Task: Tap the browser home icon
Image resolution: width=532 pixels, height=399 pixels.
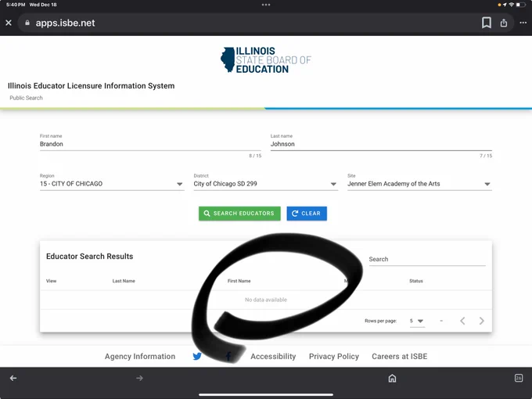Action: (392, 378)
